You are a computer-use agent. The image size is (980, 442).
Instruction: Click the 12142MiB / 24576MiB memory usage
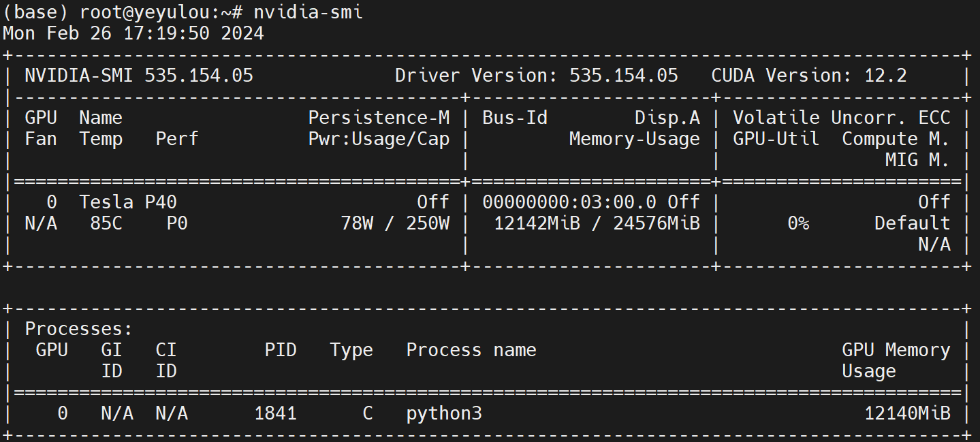(597, 223)
